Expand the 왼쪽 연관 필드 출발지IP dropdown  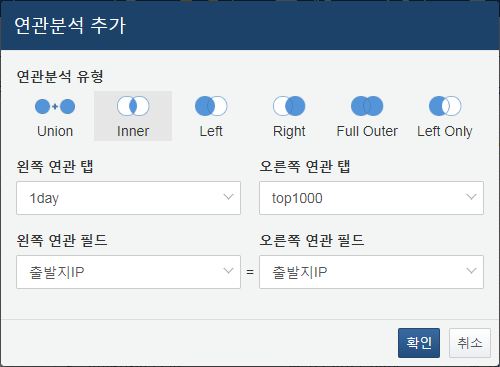click(128, 272)
